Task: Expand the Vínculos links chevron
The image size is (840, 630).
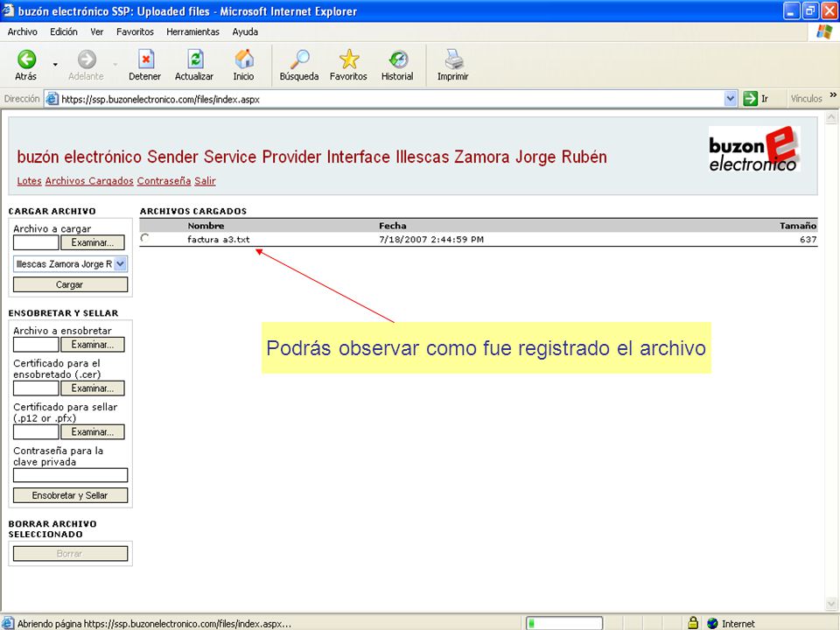Action: [x=833, y=94]
